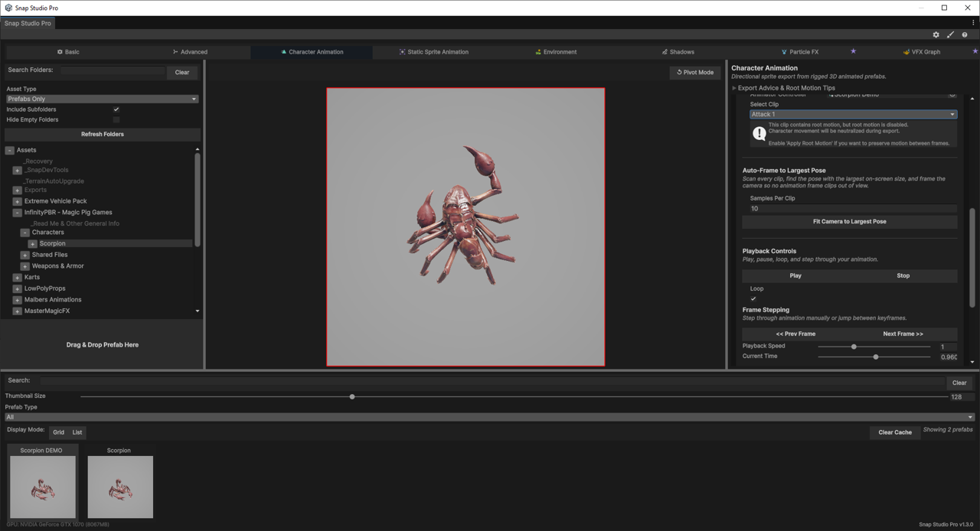Click the purple star beside VFX Graph
This screenshot has width=980, height=531.
coord(975,51)
